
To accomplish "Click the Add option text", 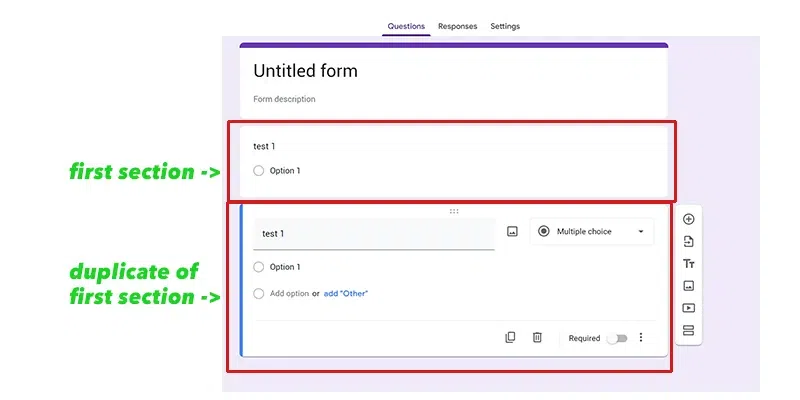I will click(x=288, y=294).
